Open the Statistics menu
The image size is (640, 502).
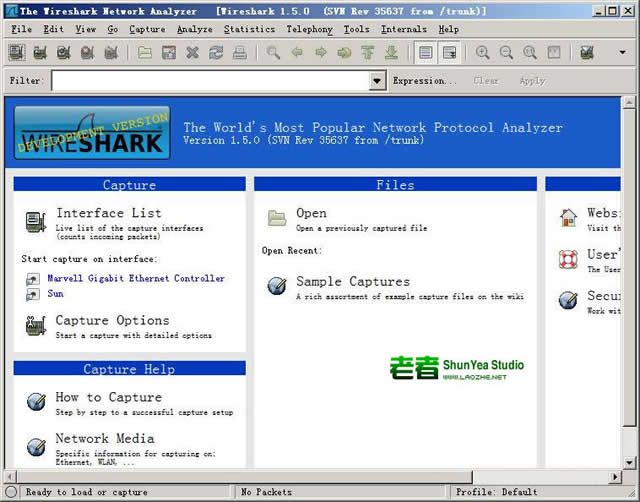coord(249,29)
